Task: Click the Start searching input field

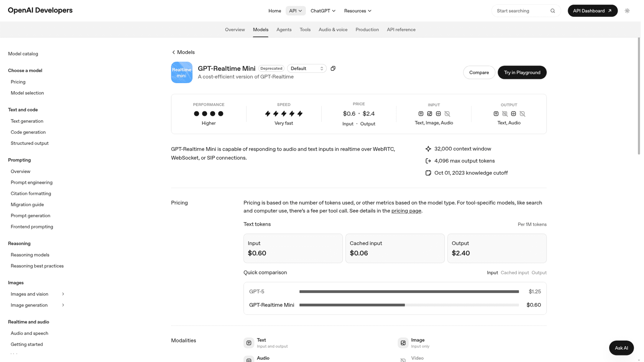Action: click(x=526, y=11)
